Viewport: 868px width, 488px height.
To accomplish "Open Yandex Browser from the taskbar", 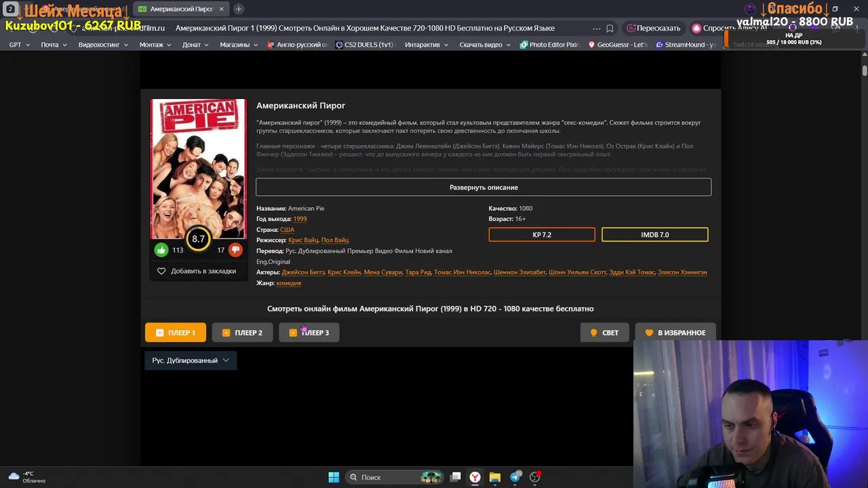I will pyautogui.click(x=475, y=477).
